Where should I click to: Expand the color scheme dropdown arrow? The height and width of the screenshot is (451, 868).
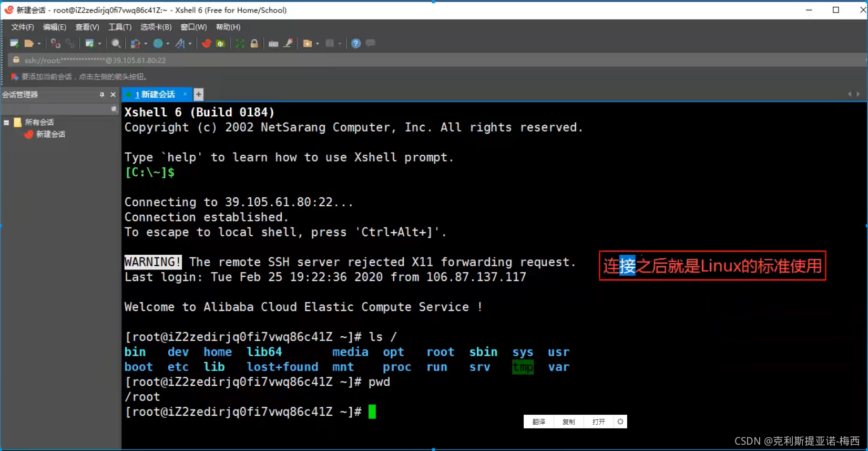(x=146, y=44)
